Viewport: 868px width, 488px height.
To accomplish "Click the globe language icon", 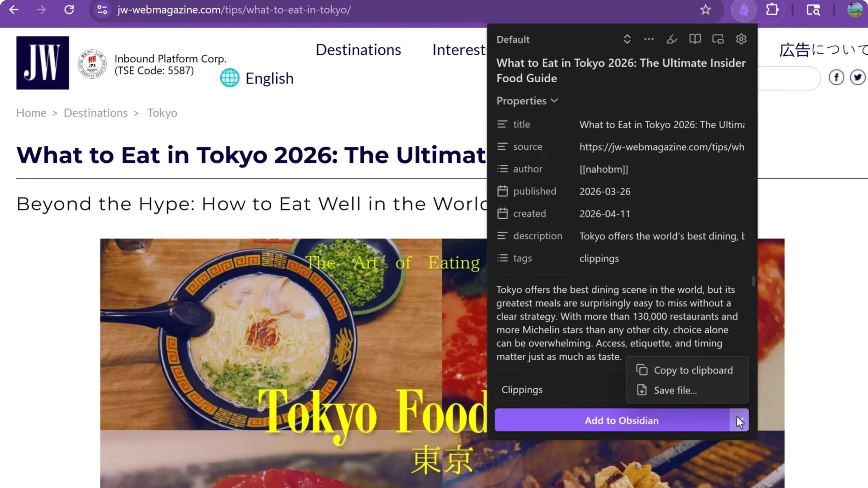I will [x=229, y=78].
